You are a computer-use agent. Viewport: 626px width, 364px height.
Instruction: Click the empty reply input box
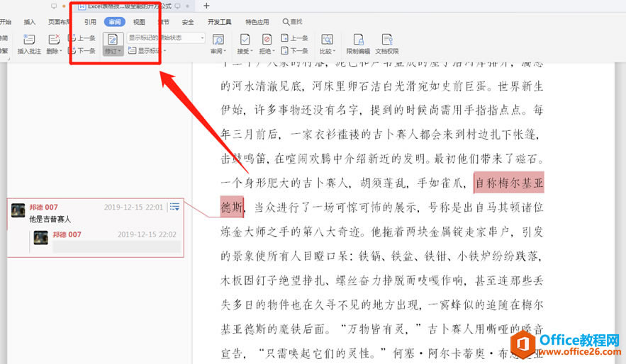point(116,246)
